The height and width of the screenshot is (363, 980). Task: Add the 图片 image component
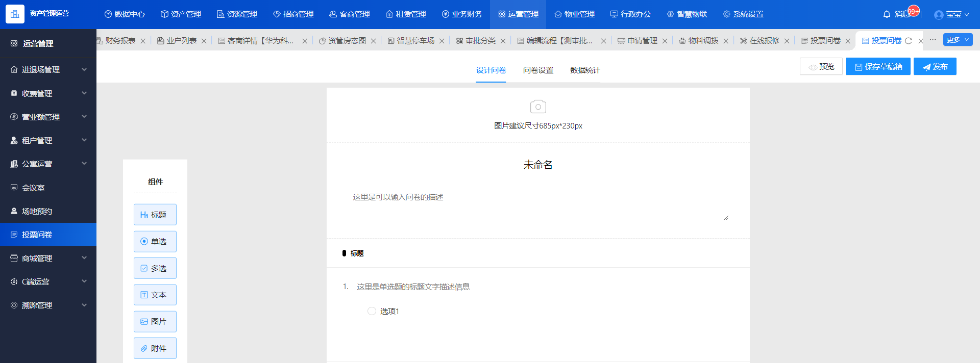155,322
